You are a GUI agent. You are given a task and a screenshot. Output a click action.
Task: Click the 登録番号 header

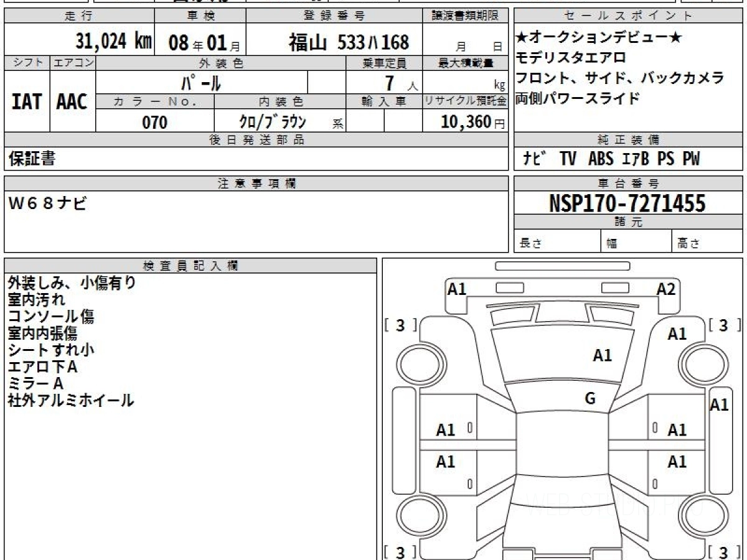(335, 17)
